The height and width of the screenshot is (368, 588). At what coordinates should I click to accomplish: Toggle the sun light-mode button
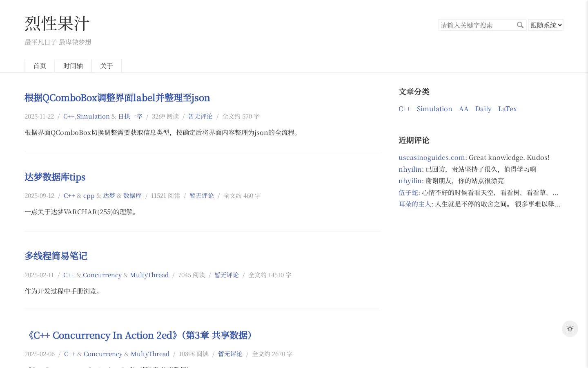point(570,329)
